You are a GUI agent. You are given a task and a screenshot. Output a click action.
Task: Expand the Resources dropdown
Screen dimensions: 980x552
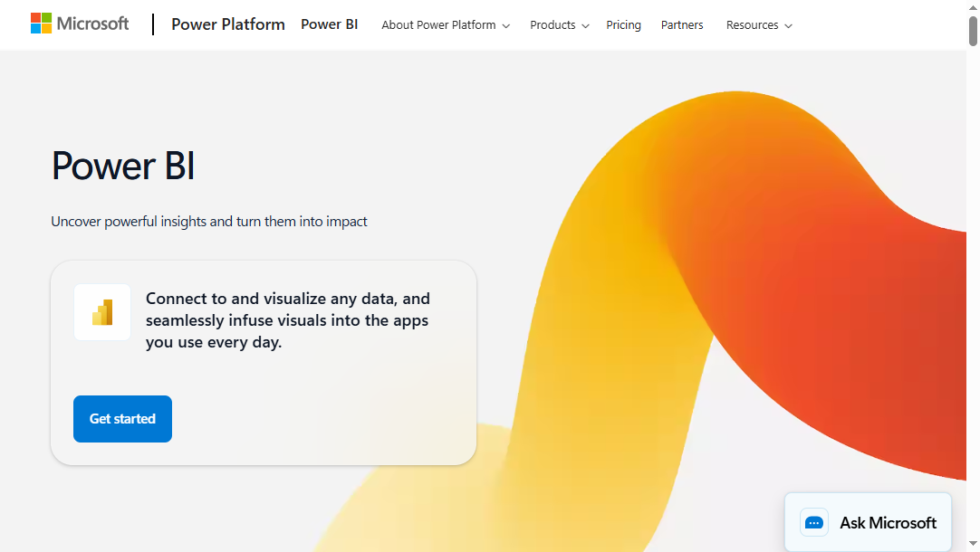(759, 25)
